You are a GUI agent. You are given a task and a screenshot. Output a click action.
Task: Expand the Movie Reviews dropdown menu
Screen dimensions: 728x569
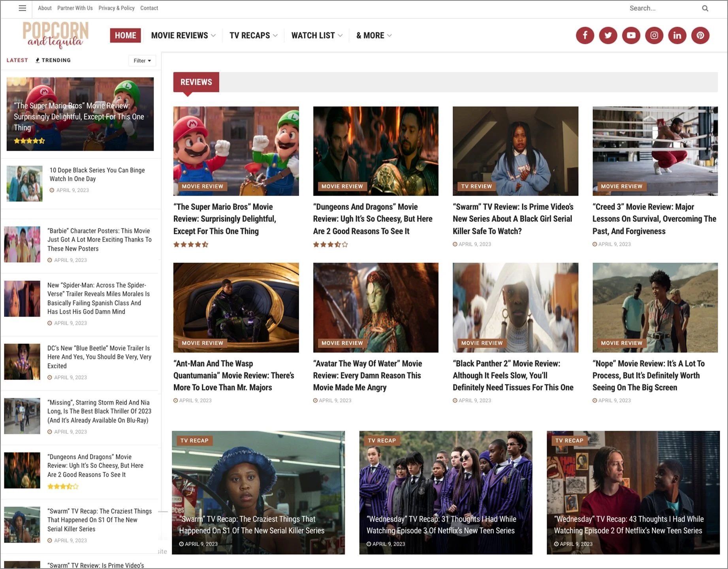coord(183,36)
